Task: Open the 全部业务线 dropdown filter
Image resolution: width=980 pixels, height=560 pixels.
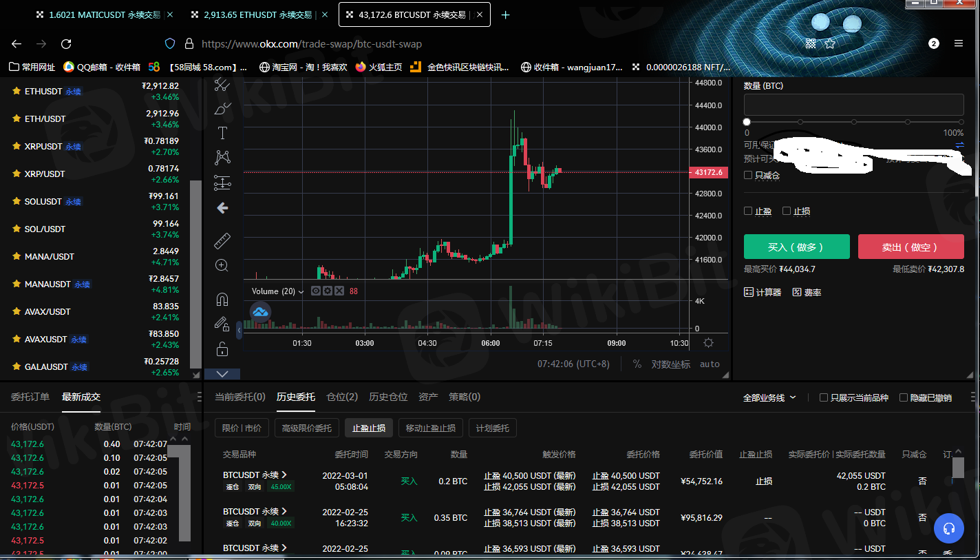Action: [769, 397]
